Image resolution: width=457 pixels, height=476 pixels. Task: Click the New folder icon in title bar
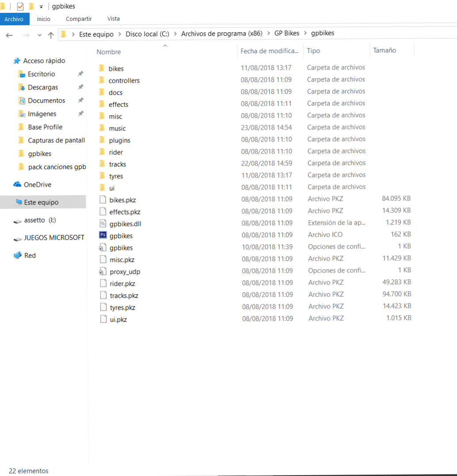31,6
